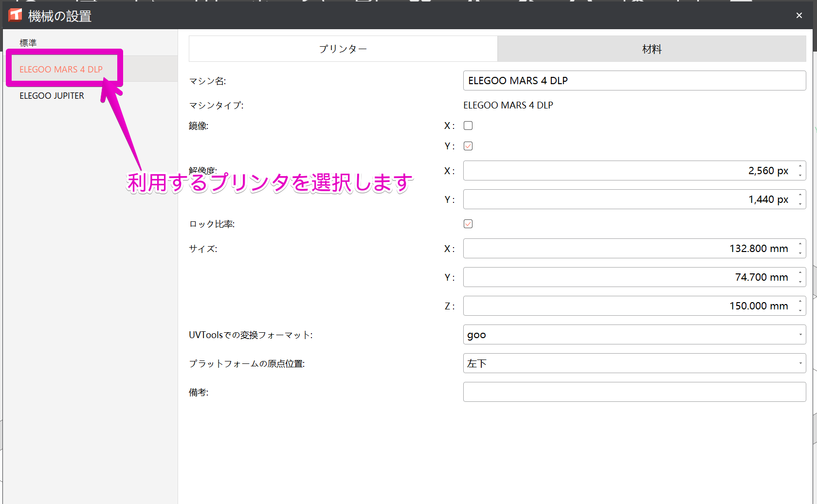
Task: Increase resolution X with up arrow
Action: click(800, 166)
